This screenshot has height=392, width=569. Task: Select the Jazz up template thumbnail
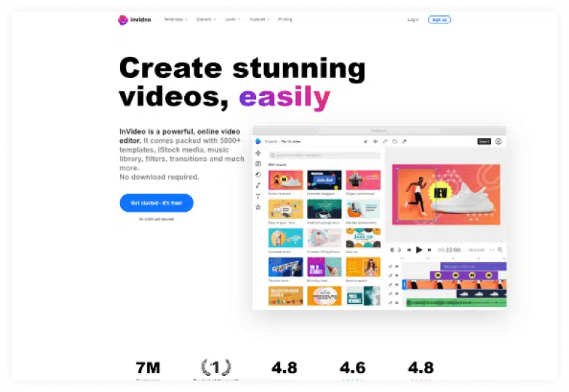[363, 238]
